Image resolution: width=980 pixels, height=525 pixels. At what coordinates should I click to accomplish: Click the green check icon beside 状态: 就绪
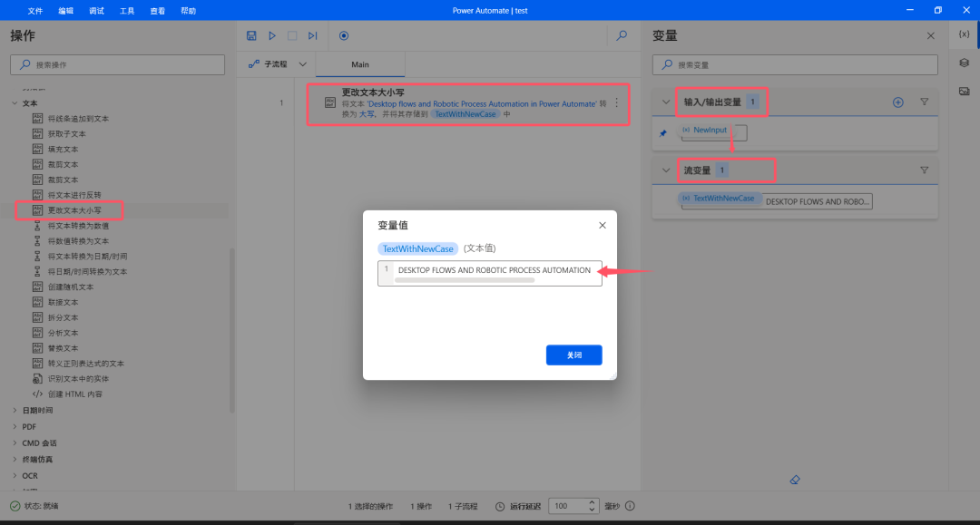15,506
